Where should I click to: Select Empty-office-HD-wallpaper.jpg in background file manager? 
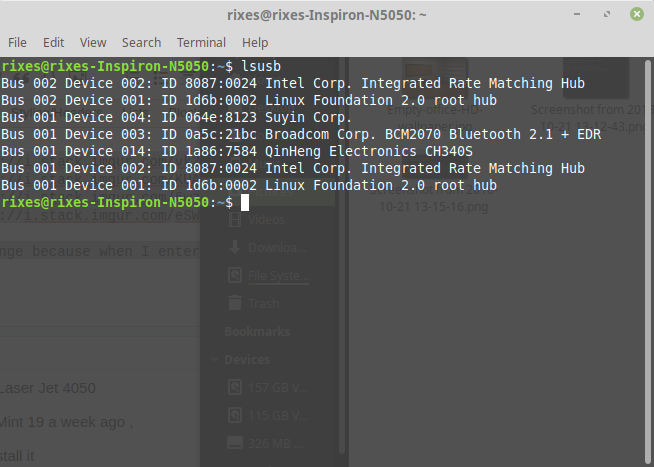435,118
